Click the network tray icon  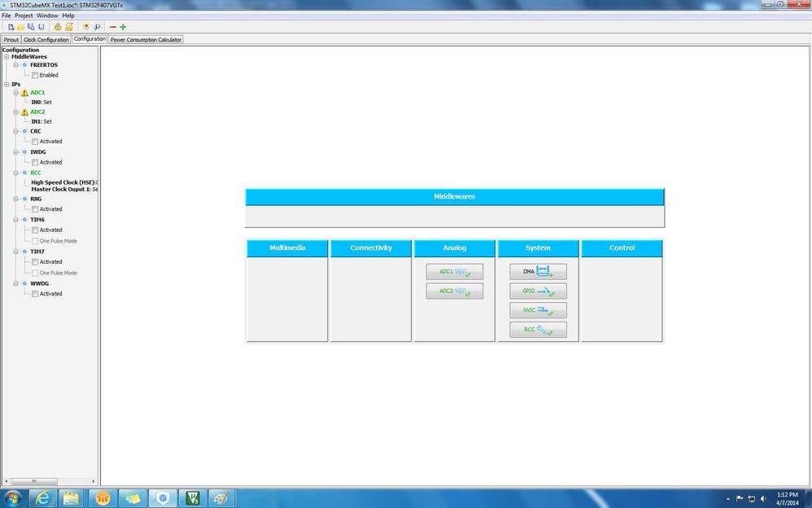(752, 499)
